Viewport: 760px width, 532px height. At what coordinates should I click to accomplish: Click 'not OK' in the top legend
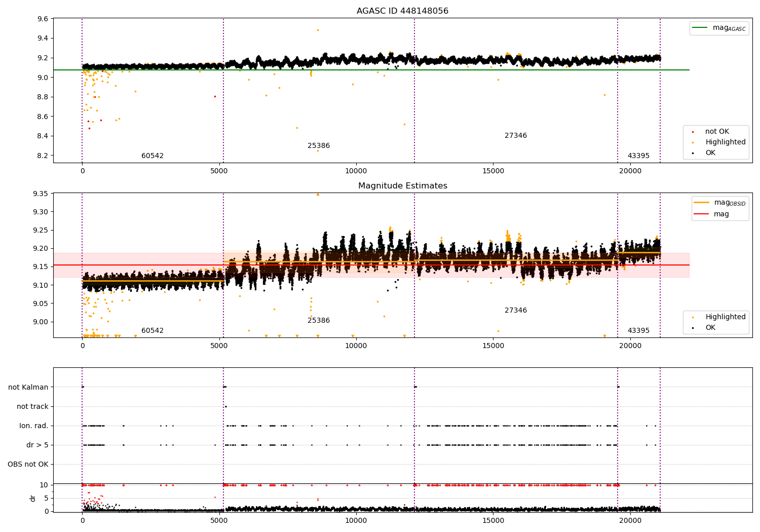tap(717, 132)
